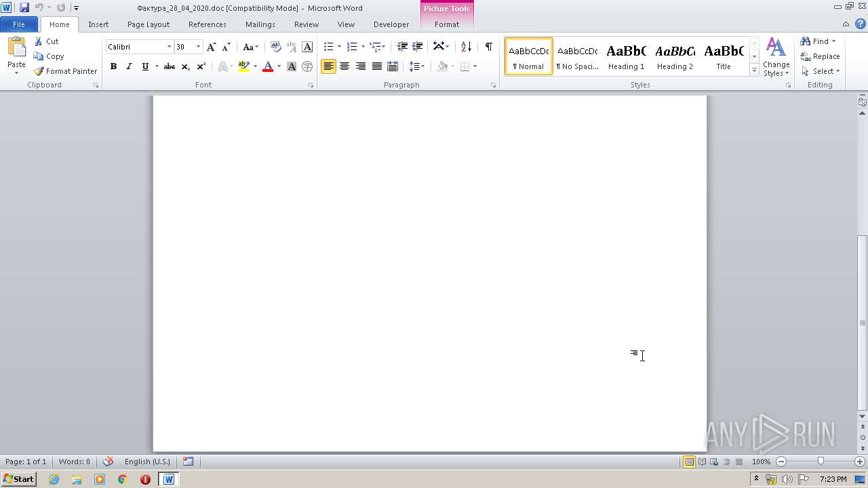868x488 pixels.
Task: Apply the red font color
Action: click(268, 66)
